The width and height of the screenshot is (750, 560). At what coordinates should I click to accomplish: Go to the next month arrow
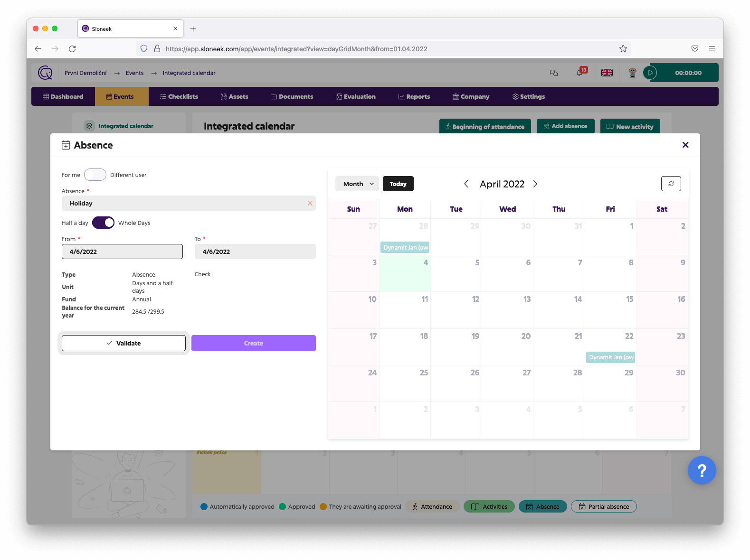pyautogui.click(x=535, y=184)
